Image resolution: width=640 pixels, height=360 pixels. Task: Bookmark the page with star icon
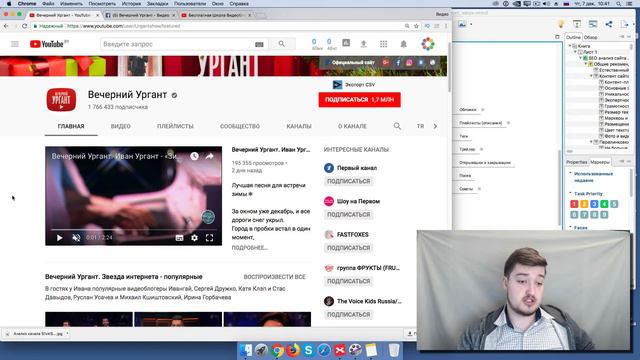pyautogui.click(x=416, y=26)
